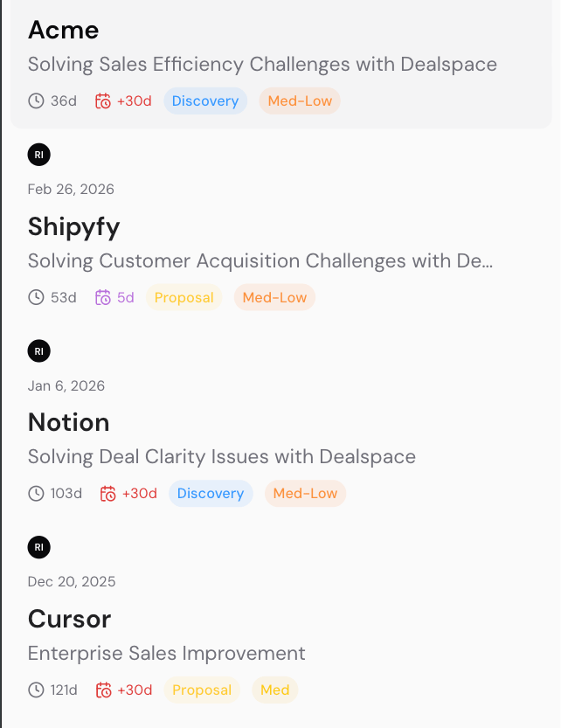Select the Enterprise Sales Improvement description
The image size is (561, 728).
[x=166, y=653]
